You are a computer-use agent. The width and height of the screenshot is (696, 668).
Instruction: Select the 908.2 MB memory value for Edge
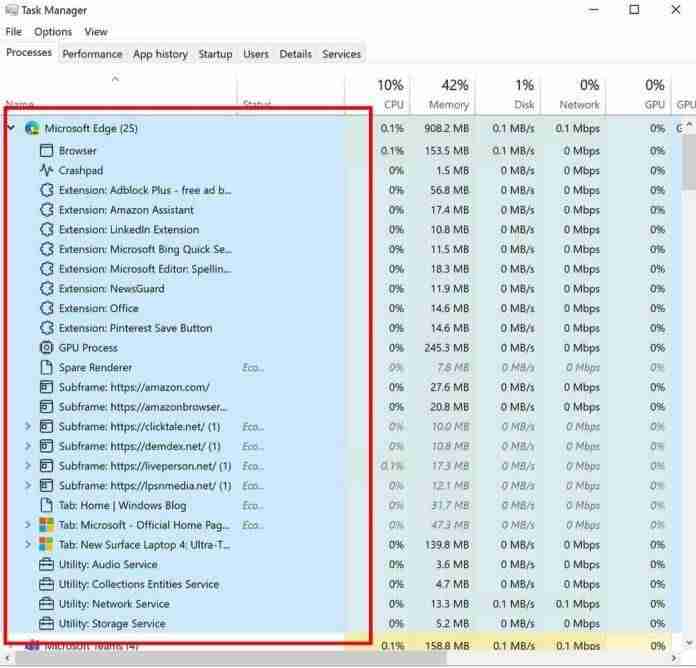pos(446,128)
